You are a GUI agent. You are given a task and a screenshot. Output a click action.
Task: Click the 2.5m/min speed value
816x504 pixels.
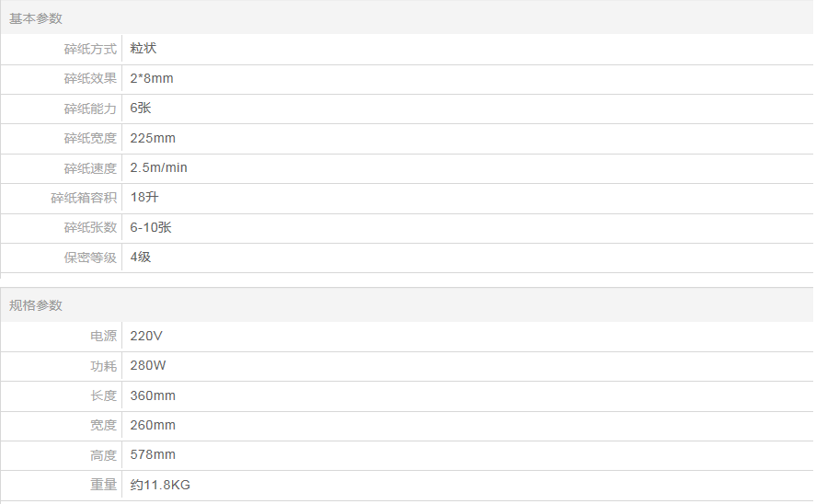[x=159, y=168]
